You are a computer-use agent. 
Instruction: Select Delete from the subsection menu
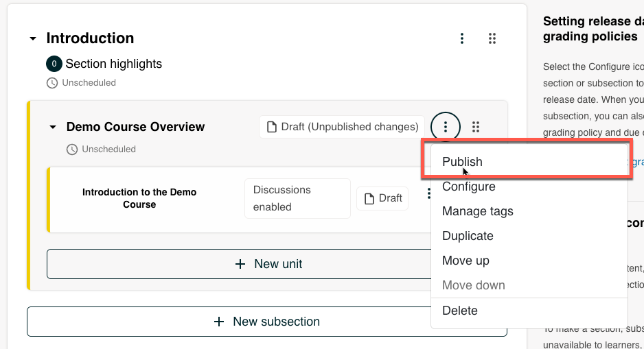coord(459,311)
